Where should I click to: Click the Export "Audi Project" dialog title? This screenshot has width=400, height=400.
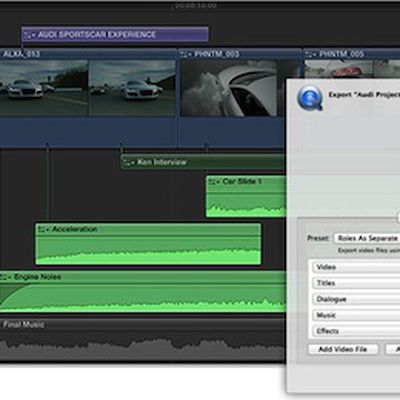[x=364, y=95]
